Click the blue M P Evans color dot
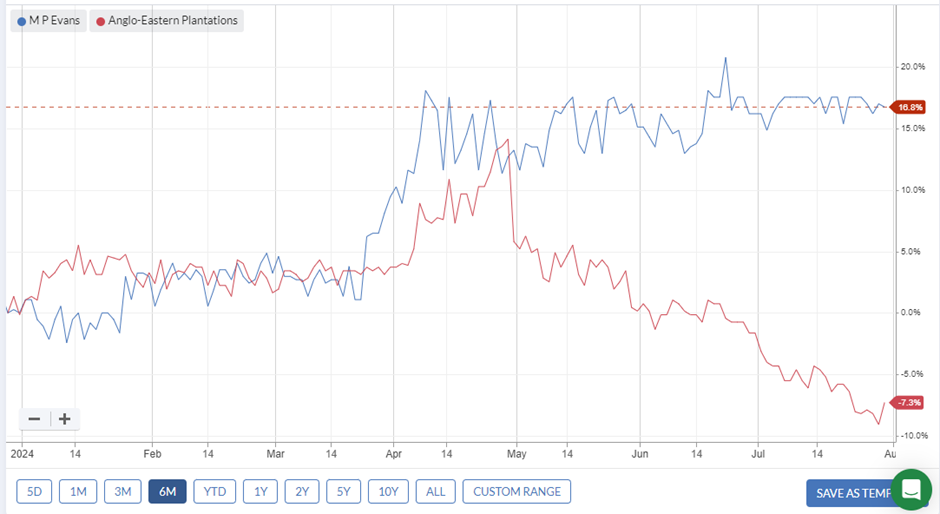Image resolution: width=940 pixels, height=514 pixels. pyautogui.click(x=22, y=21)
